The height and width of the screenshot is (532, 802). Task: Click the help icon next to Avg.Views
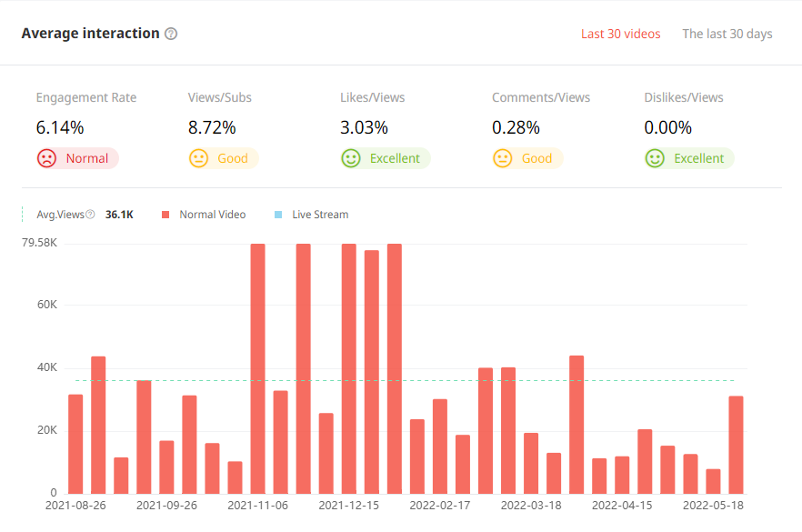(x=90, y=215)
